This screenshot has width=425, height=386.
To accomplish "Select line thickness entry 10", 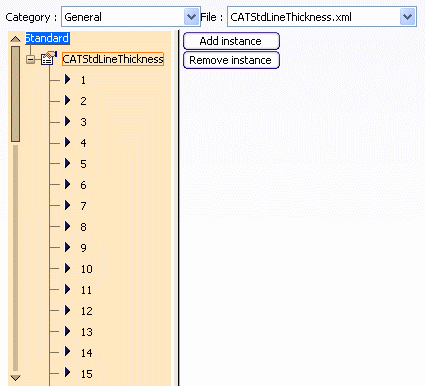I will 87,269.
